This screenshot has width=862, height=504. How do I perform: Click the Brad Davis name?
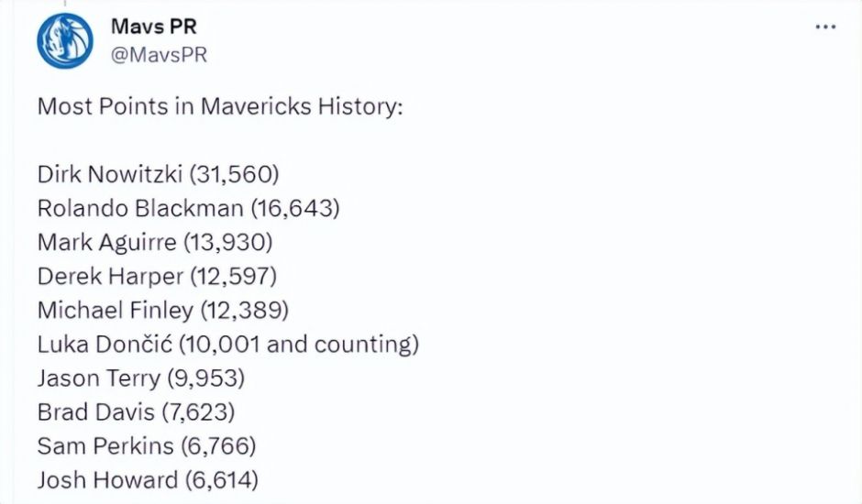tap(94, 411)
